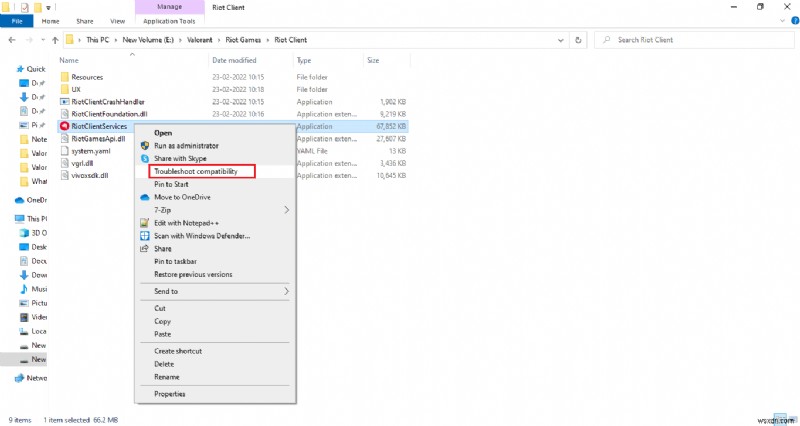Viewport: 800px width, 426px height.
Task: Open Network in navigation pane
Action: coord(31,378)
